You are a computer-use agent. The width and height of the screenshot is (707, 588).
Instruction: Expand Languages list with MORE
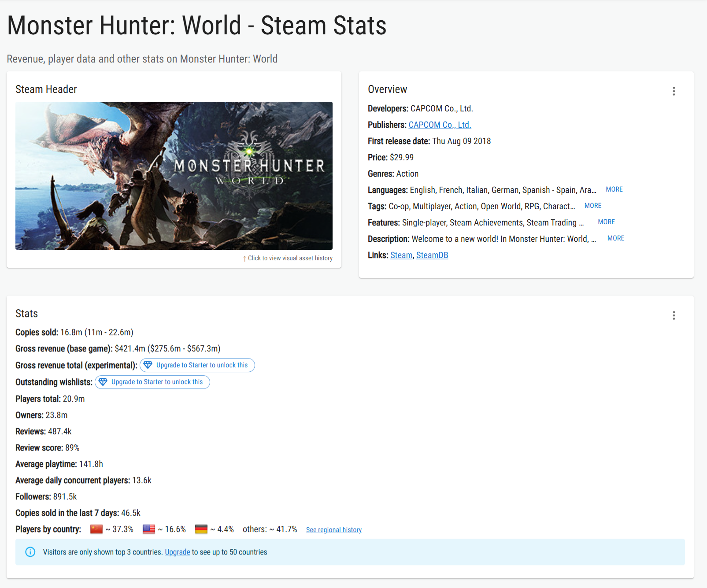coord(614,189)
